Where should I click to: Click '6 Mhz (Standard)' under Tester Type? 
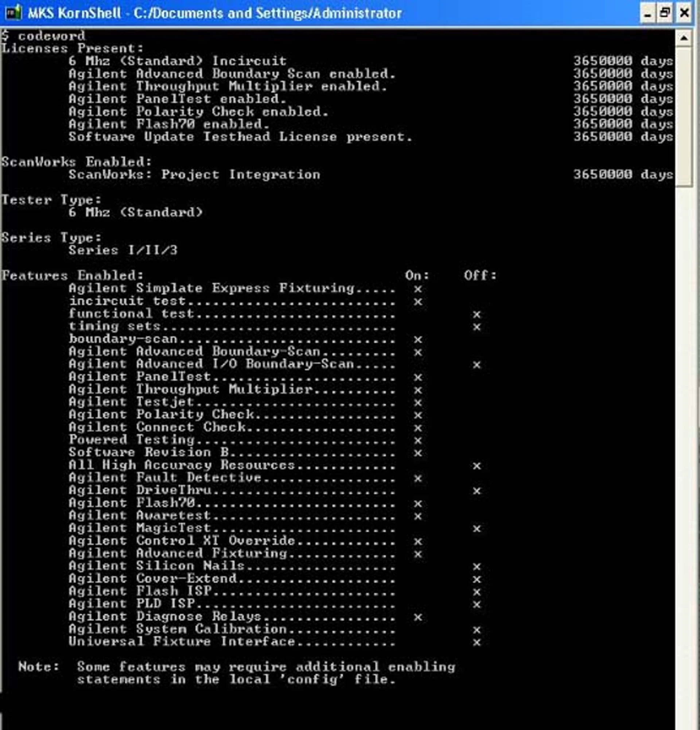click(136, 213)
